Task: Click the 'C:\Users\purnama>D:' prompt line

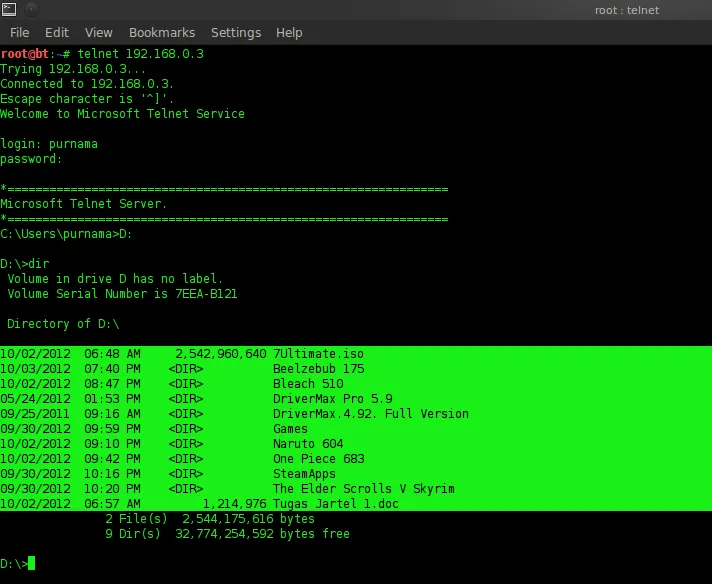Action: point(66,234)
